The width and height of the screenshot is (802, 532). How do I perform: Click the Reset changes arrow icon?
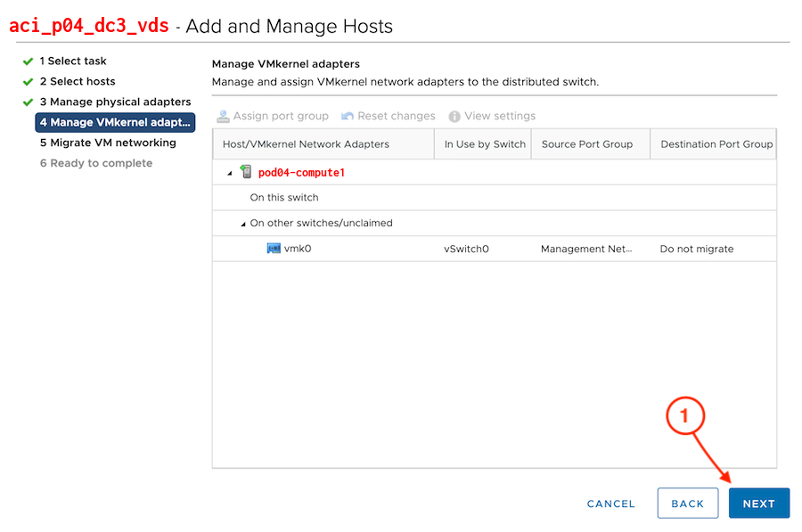click(x=348, y=117)
